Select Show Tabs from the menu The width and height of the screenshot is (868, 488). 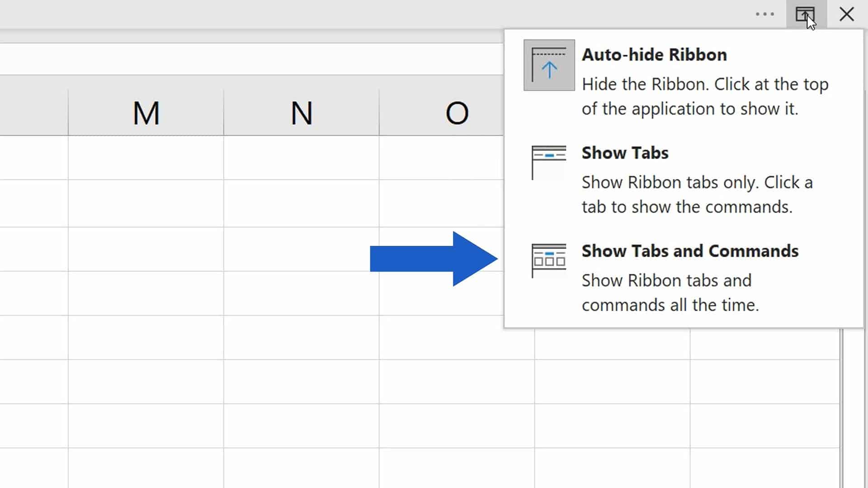(625, 153)
